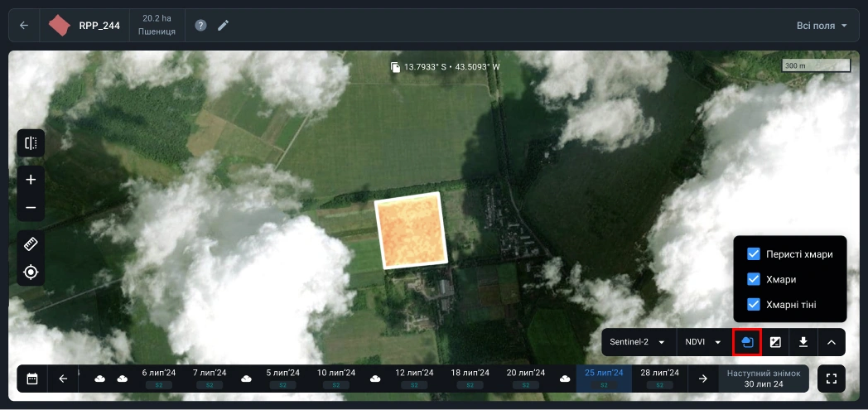
Task: Center map with the locate target icon
Action: 31,273
